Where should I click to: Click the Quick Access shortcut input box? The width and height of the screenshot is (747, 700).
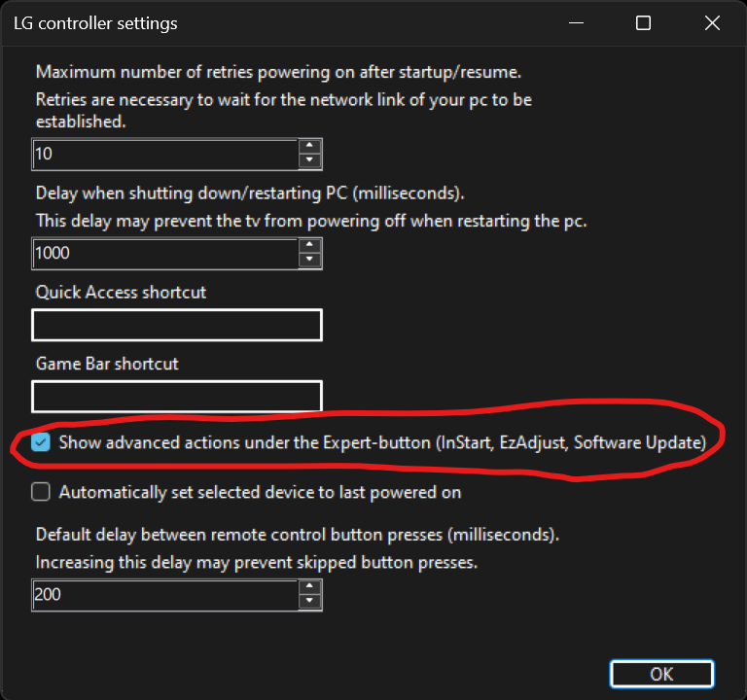177,326
